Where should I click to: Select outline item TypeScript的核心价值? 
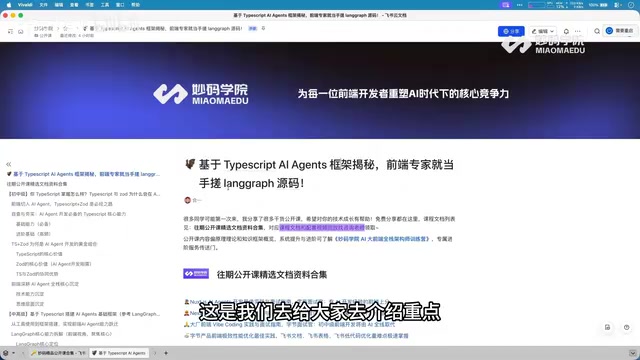coord(39,254)
